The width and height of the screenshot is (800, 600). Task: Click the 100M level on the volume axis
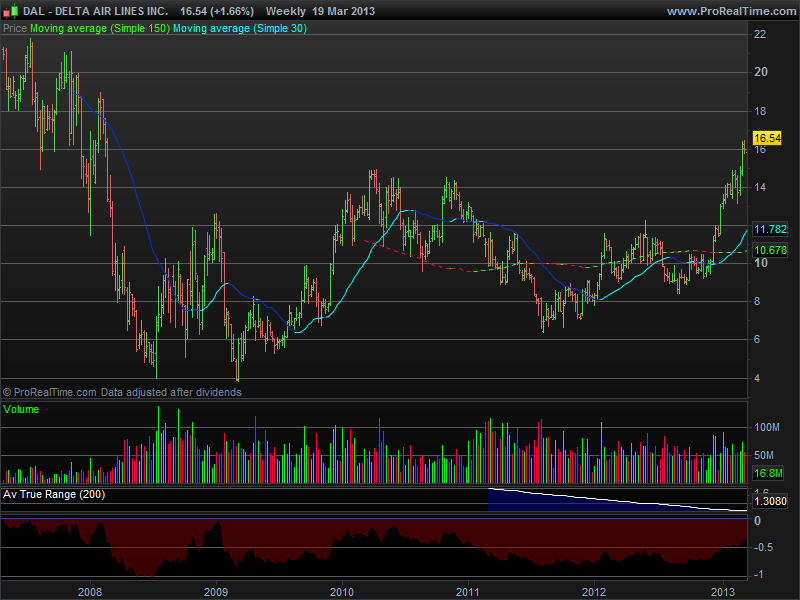pos(768,427)
